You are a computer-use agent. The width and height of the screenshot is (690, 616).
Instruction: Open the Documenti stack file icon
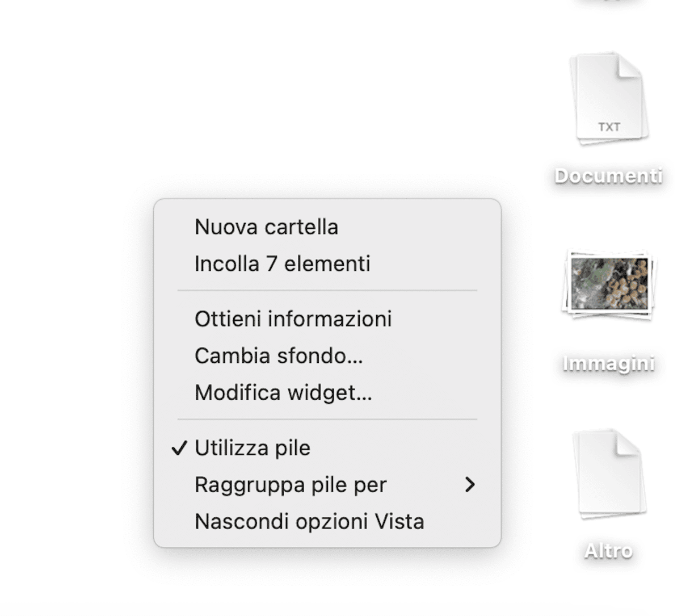[609, 98]
